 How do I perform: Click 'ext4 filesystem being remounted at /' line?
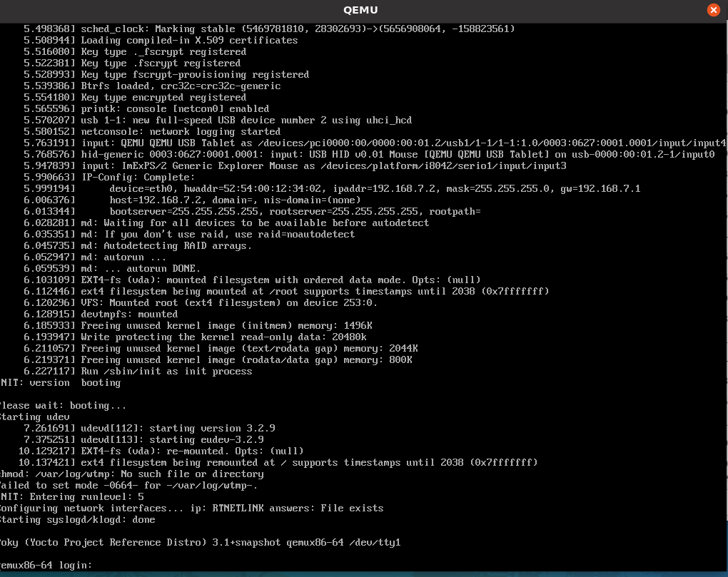tap(278, 462)
